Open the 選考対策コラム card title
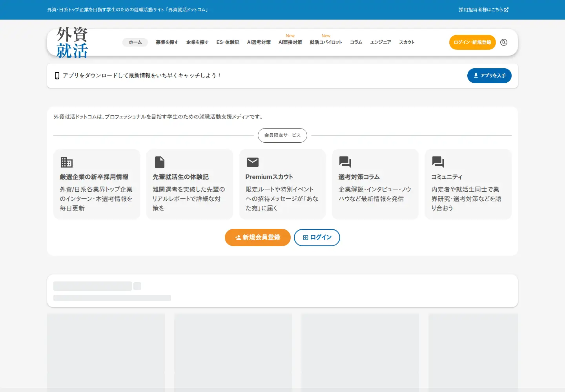 (359, 177)
